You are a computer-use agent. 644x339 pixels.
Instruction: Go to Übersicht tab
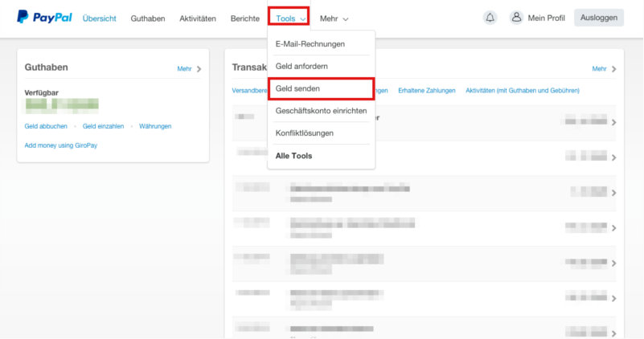tap(100, 18)
